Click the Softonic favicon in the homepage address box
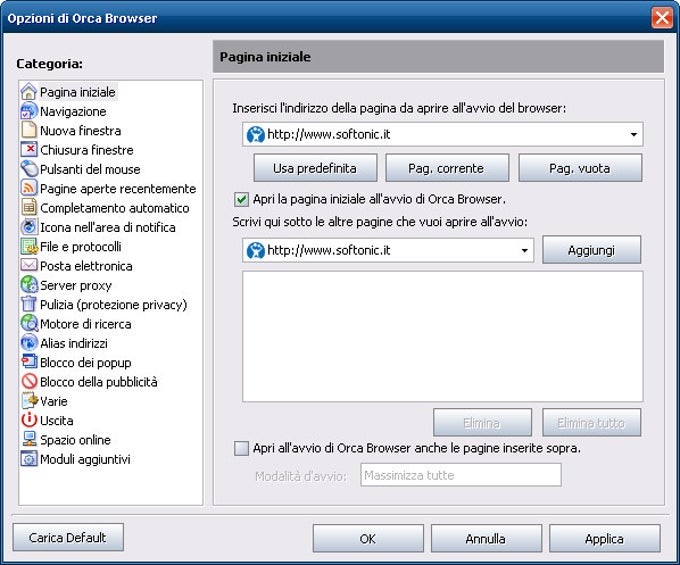The image size is (680, 565). tap(255, 134)
